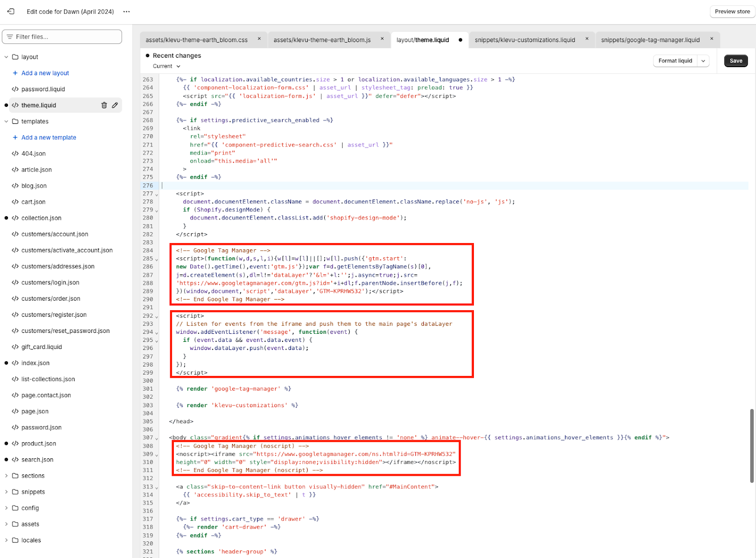Click the plus icon for new layout
The image size is (756, 558).
pos(15,73)
